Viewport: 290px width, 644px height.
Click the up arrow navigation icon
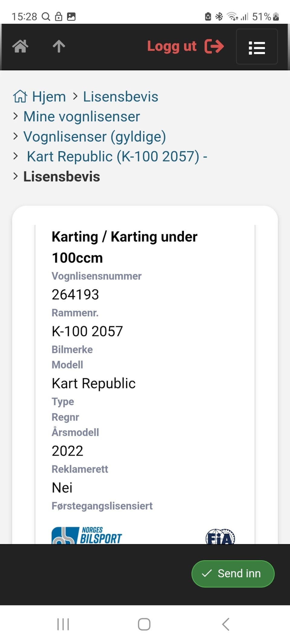tap(59, 46)
